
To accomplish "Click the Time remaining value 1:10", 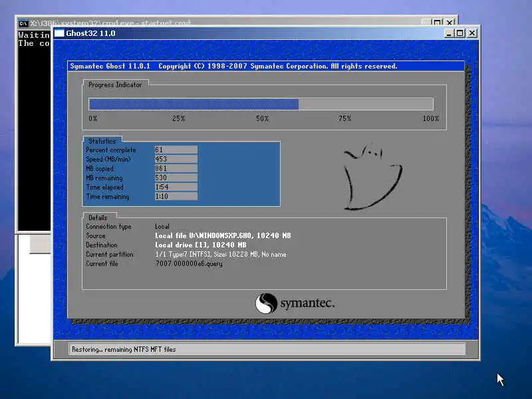I will coord(176,196).
